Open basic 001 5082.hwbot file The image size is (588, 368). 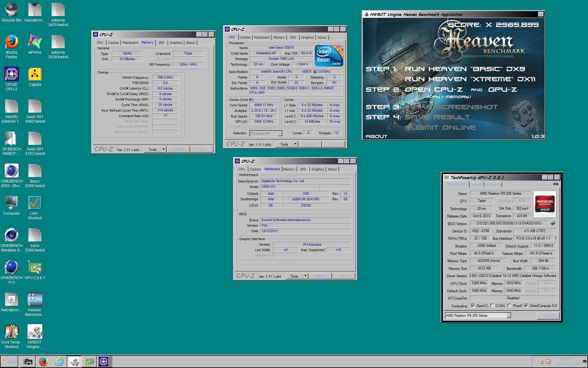tap(35, 111)
